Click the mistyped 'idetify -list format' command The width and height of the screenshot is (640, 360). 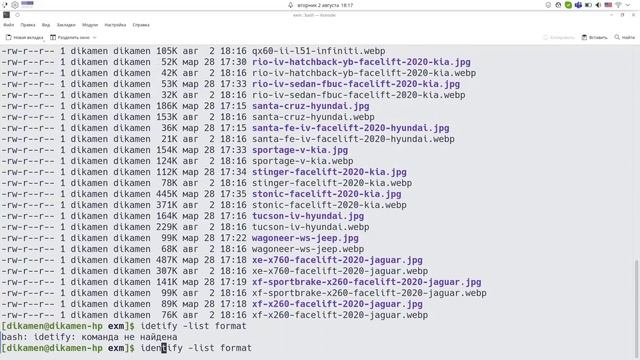[193, 327]
